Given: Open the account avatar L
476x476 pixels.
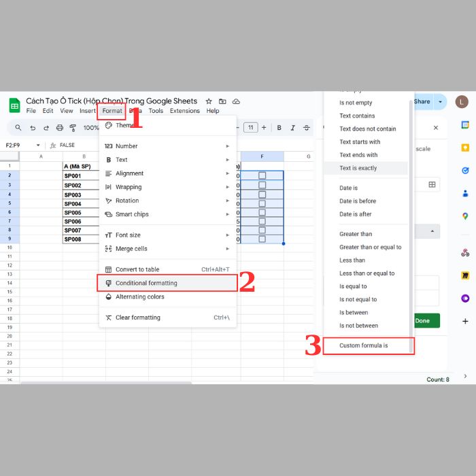Looking at the screenshot, I should coord(462,102).
